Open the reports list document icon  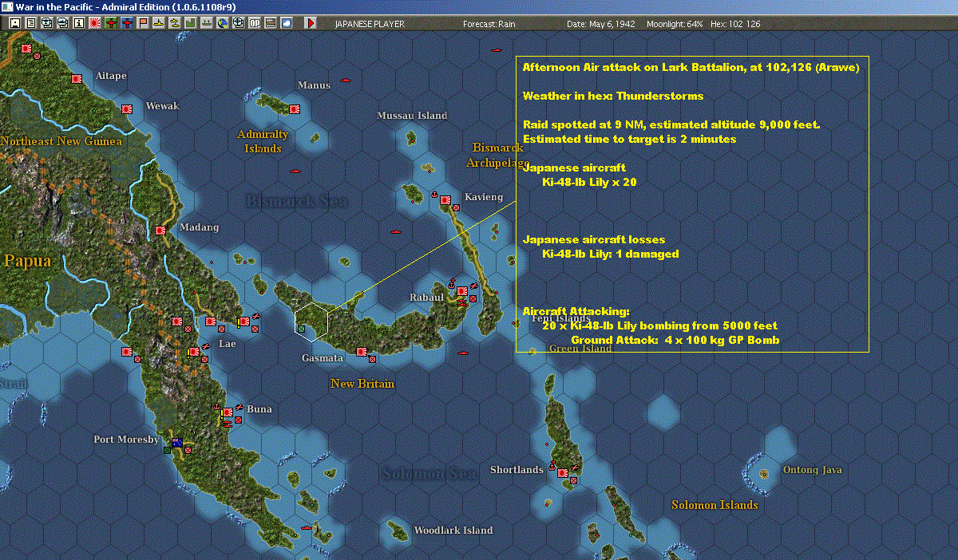31,24
